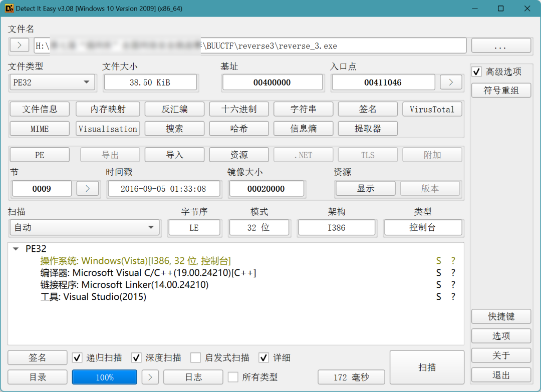Open 内存映射 view
541x392 pixels.
tap(108, 109)
